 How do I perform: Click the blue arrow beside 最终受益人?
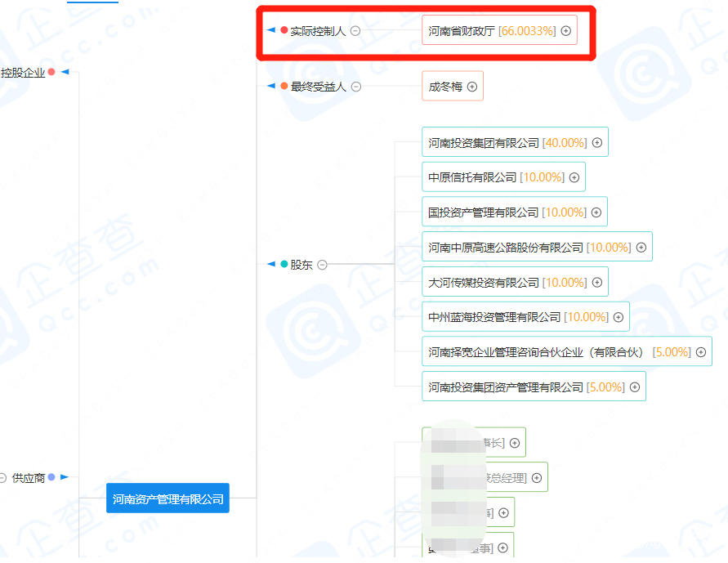(x=271, y=86)
